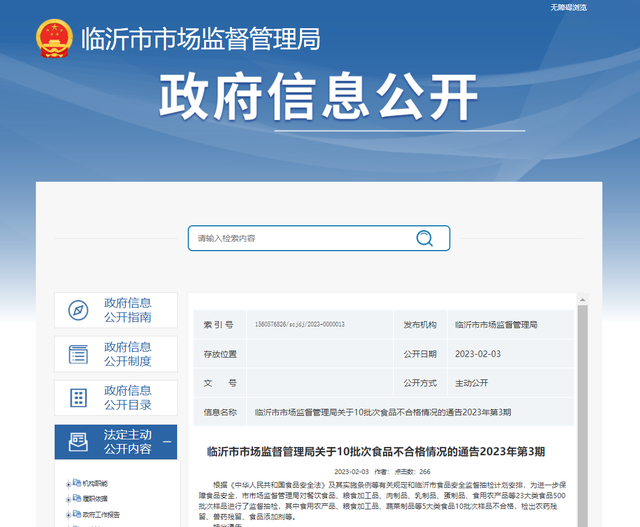Click the envelope icon for 法定主动公开内容
Image resolution: width=640 pixels, height=527 pixels.
click(78, 442)
